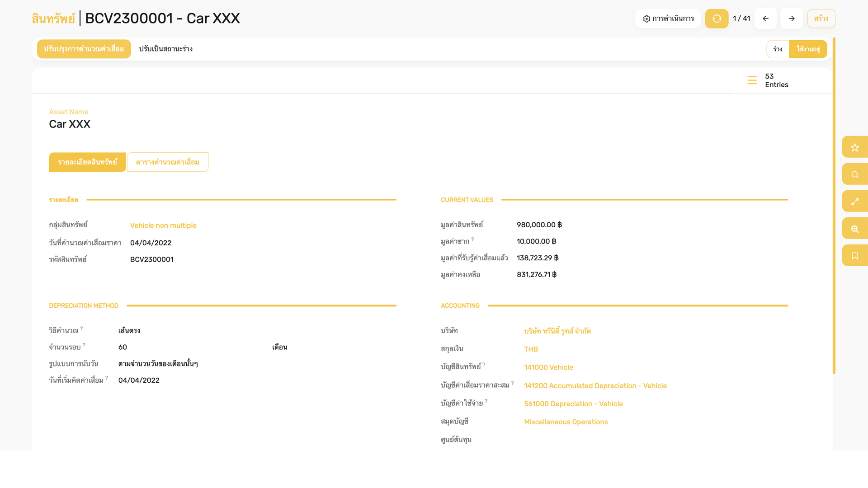Go to next record with right arrow

point(791,19)
